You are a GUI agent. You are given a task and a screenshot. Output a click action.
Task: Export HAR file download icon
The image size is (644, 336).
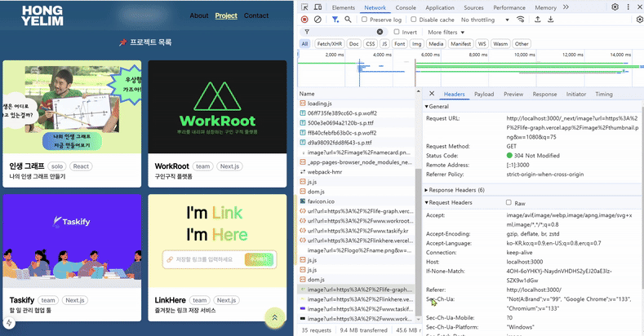point(550,20)
